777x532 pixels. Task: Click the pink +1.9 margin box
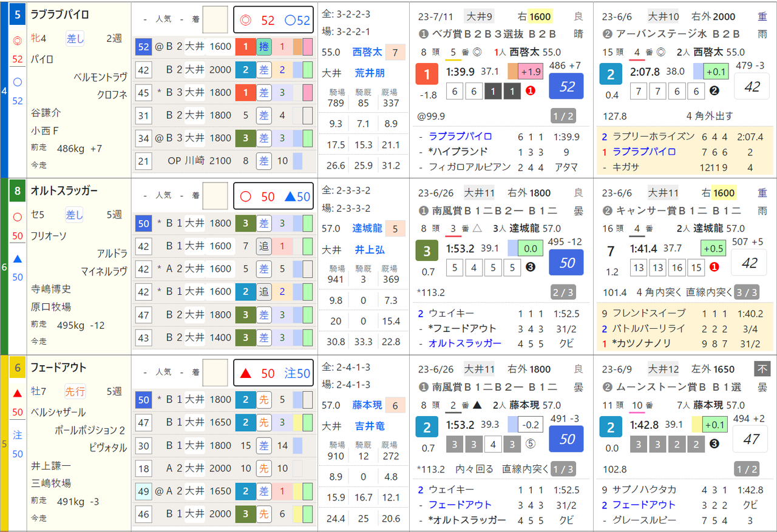[x=531, y=72]
